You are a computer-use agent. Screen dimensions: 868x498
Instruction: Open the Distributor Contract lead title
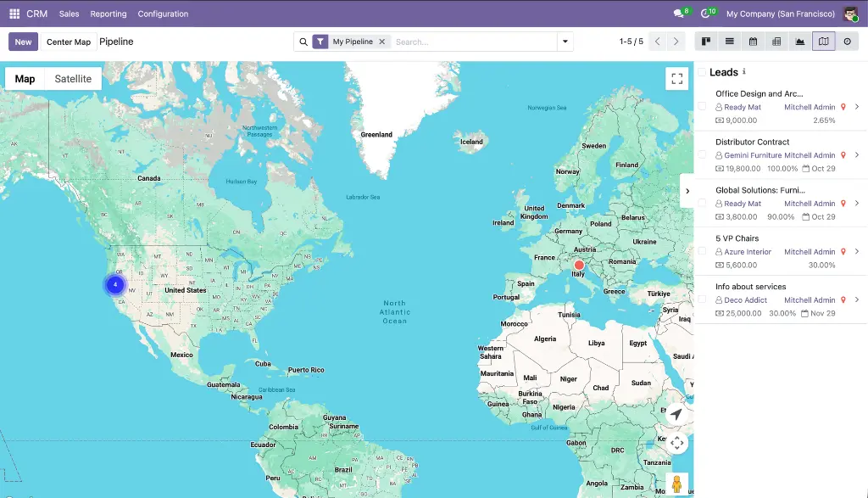[x=753, y=142]
